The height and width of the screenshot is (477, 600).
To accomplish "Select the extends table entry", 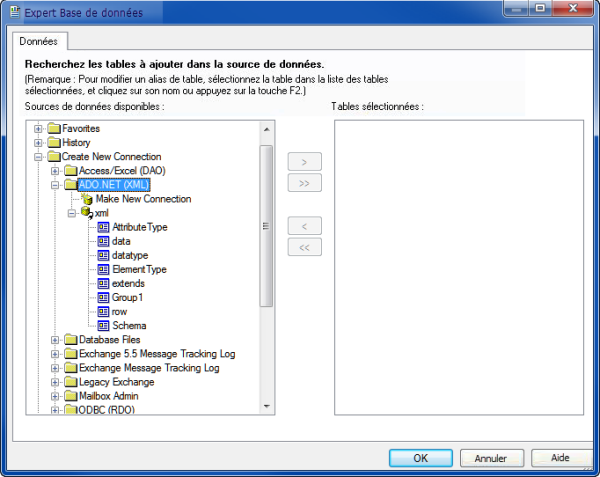I will (128, 284).
